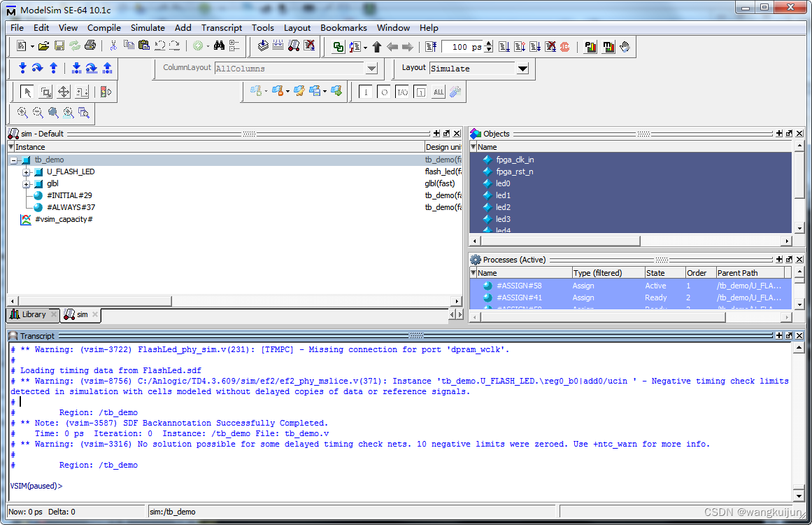
Task: Select the led0 signal in Objects
Action: click(502, 183)
